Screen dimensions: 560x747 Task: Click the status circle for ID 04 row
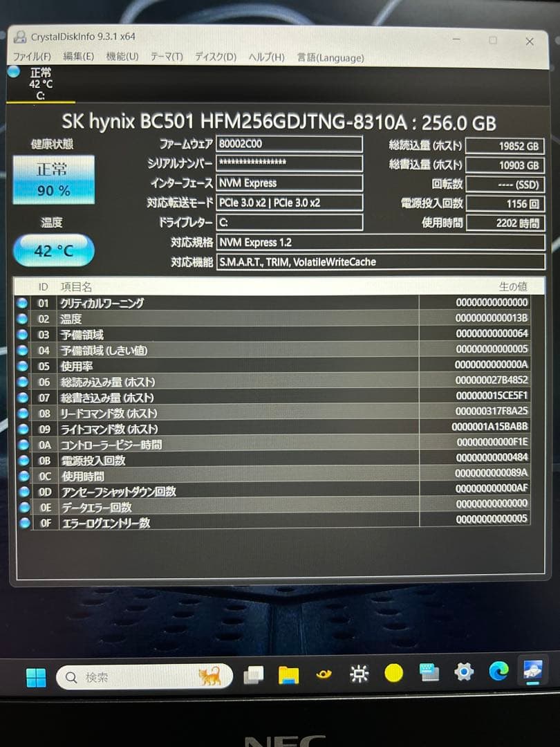click(x=22, y=350)
